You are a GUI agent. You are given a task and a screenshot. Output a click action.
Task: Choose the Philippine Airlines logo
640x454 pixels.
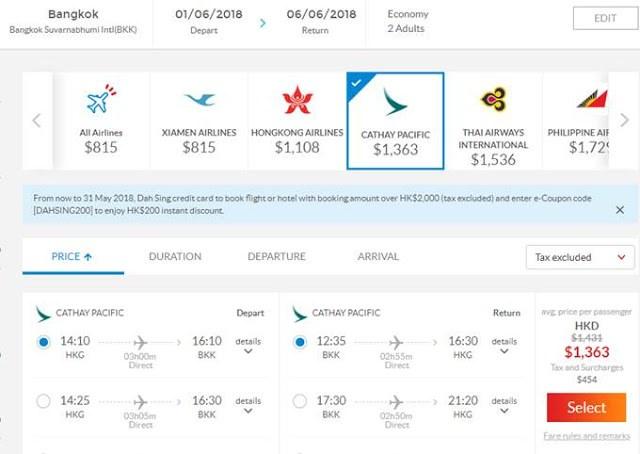tap(593, 99)
